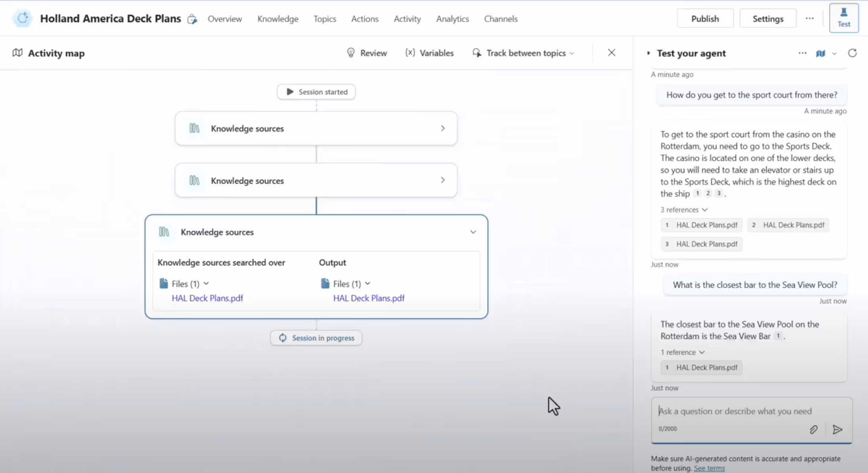Click expanded Knowledge sources books icon
Viewport: 868px width, 473px height.
164,232
